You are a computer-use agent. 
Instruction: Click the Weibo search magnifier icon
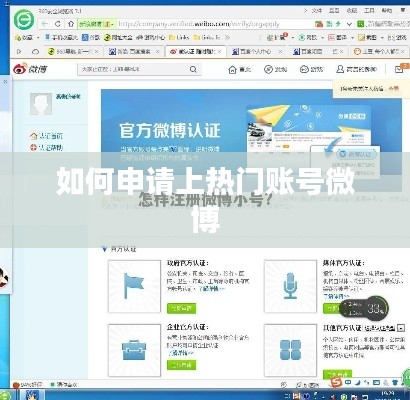click(193, 69)
